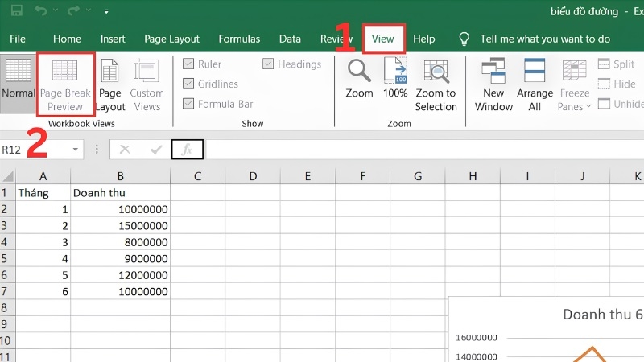Switch to Page Layout view
644x362 pixels.
coord(110,85)
